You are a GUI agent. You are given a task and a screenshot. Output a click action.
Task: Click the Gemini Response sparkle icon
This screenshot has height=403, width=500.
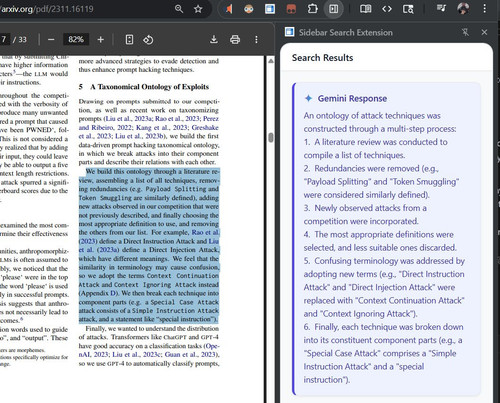coord(308,98)
